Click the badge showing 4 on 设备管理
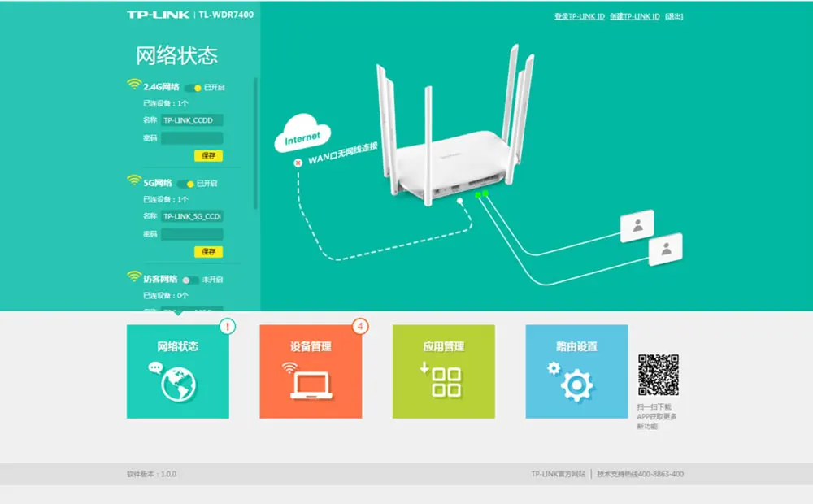Image resolution: width=813 pixels, height=504 pixels. tap(360, 326)
